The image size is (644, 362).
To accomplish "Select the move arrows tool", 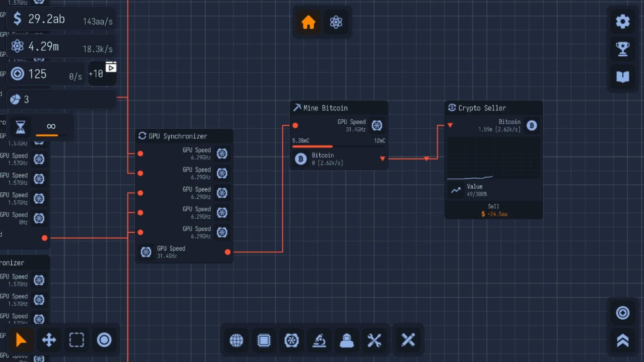I will pos(49,340).
